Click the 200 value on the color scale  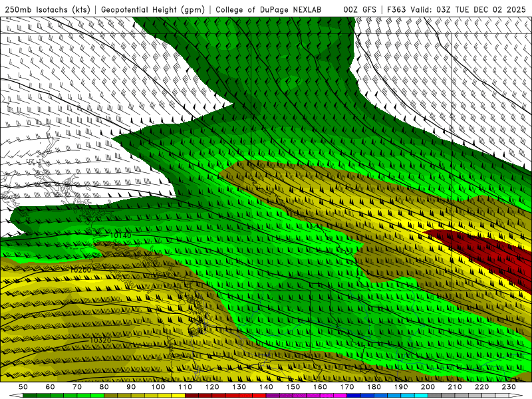pyautogui.click(x=428, y=387)
